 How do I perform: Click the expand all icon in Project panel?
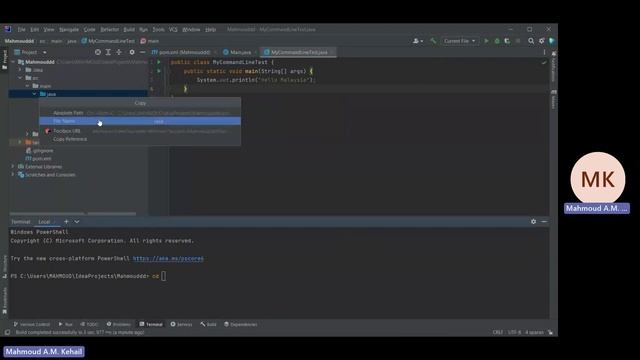point(108,52)
